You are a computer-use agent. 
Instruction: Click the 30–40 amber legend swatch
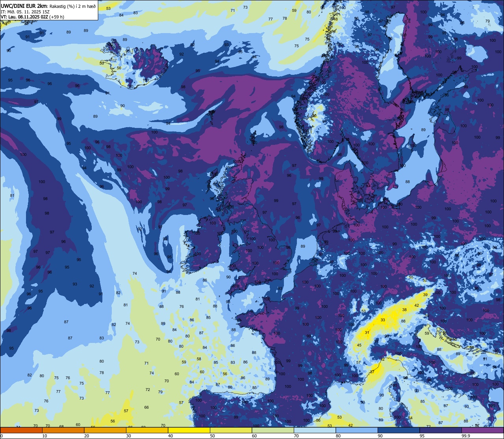[x=147, y=430]
